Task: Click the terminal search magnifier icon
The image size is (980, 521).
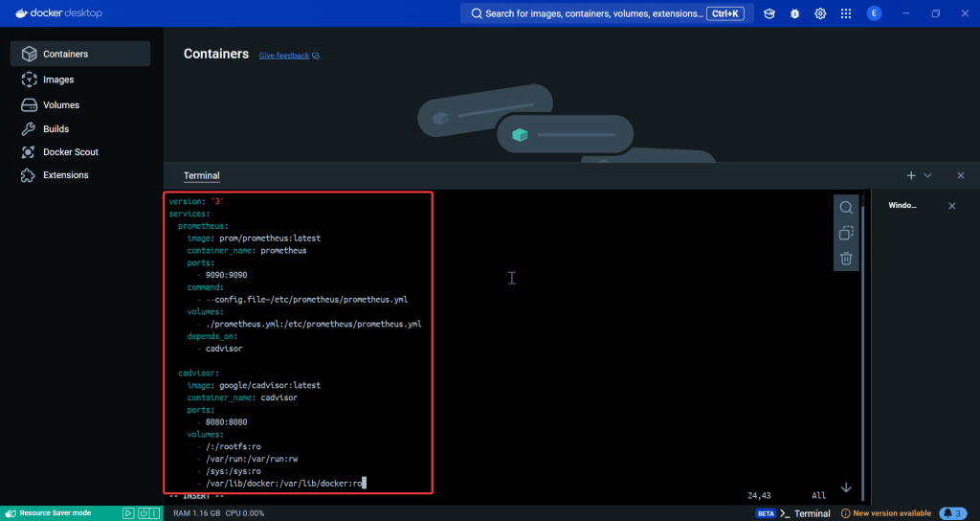Action: (846, 208)
